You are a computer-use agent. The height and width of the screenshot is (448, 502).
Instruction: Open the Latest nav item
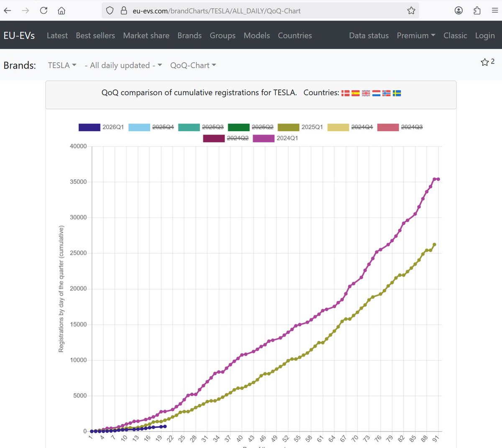tap(57, 36)
